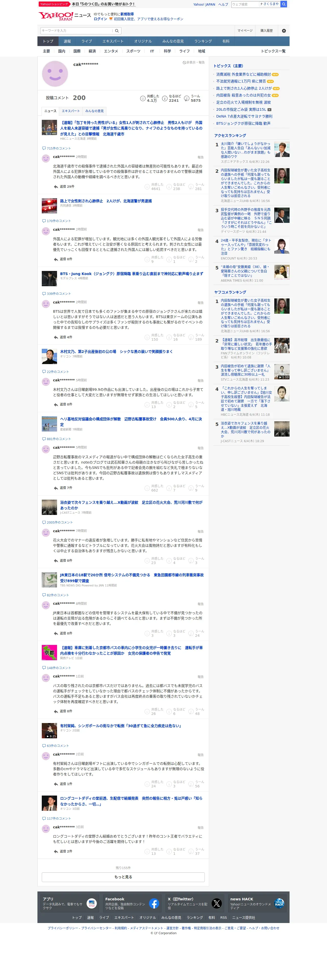This screenshot has height=980, width=327.
Task: Click the video icon beside 20Lの市指定ごみ袋
Action: click(269, 110)
